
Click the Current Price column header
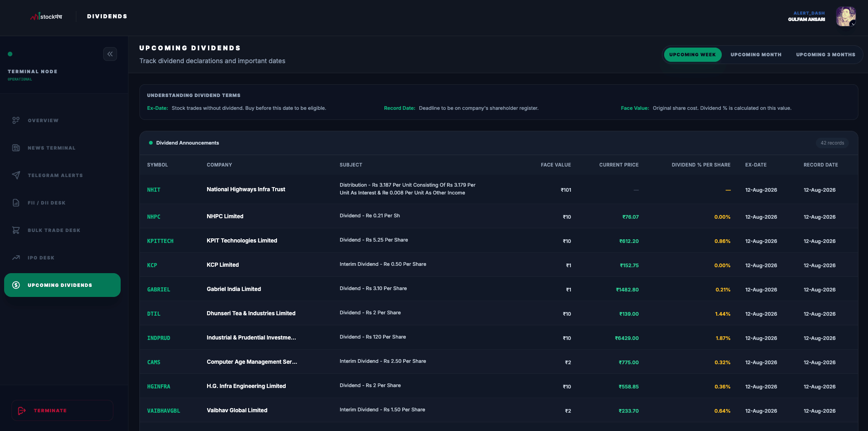(619, 165)
